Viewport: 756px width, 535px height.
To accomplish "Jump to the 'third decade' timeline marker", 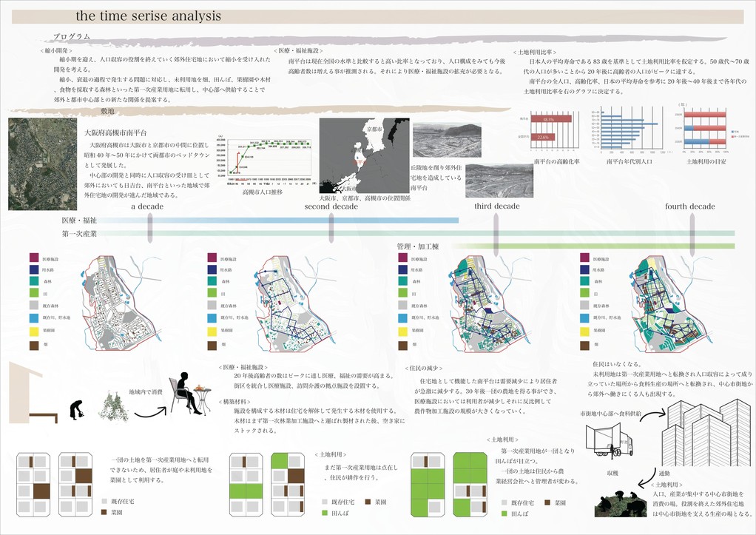I will point(496,223).
